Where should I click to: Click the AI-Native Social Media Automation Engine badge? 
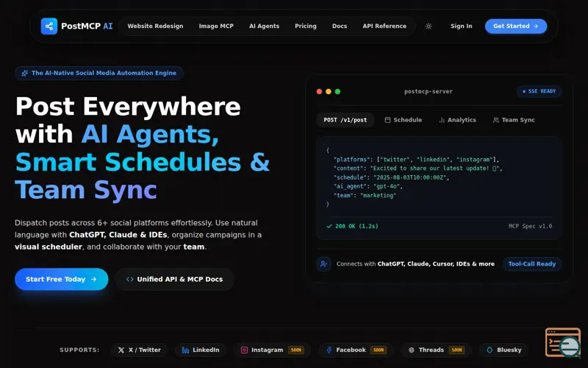point(99,73)
